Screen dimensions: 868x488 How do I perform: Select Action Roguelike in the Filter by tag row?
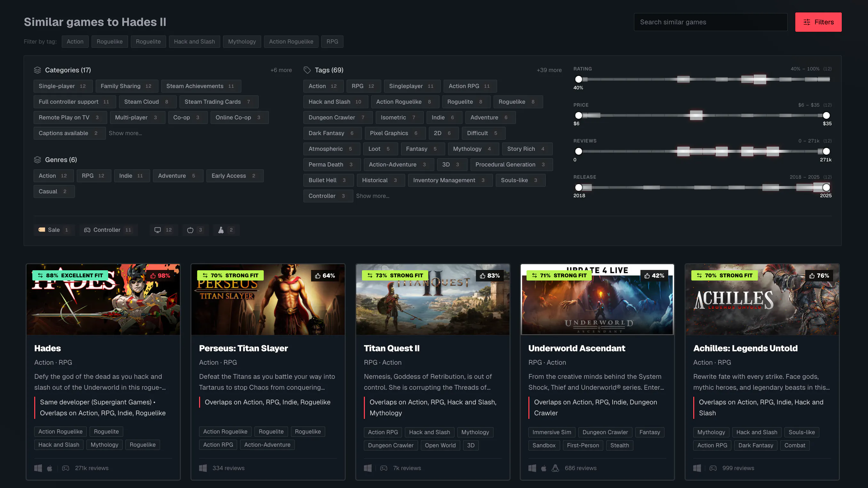[x=291, y=42]
